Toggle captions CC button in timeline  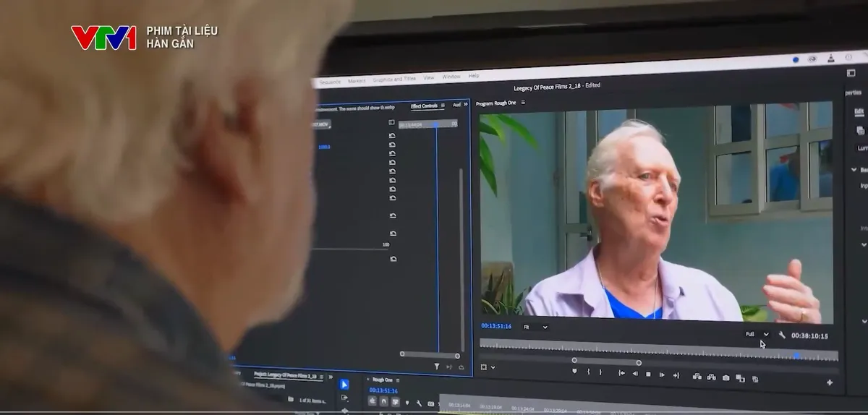point(430,404)
